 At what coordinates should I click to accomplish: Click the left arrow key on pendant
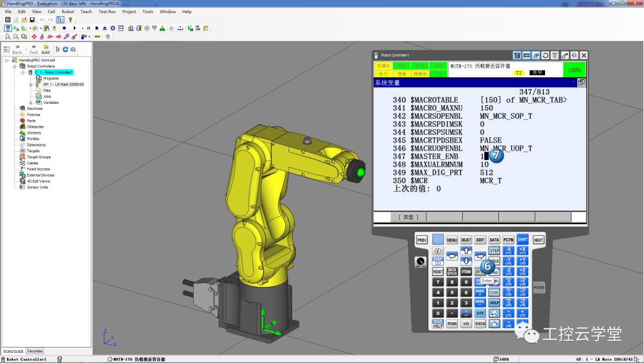(x=452, y=256)
